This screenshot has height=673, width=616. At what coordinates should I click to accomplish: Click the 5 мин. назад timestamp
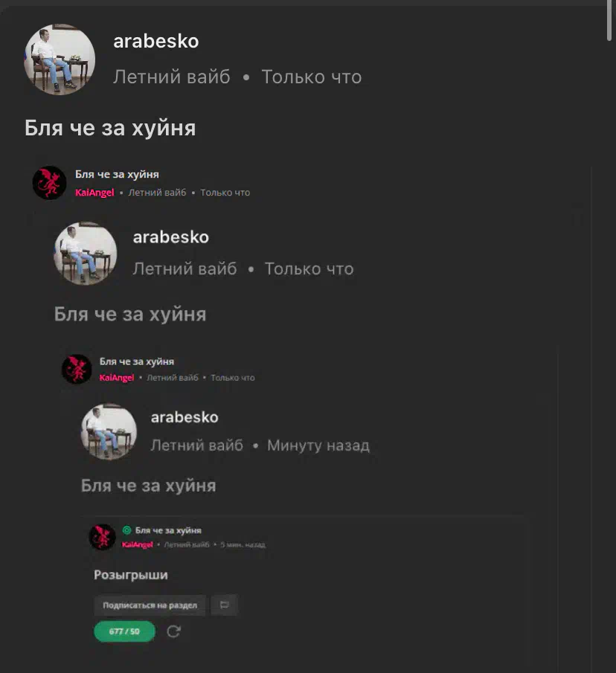click(x=243, y=544)
